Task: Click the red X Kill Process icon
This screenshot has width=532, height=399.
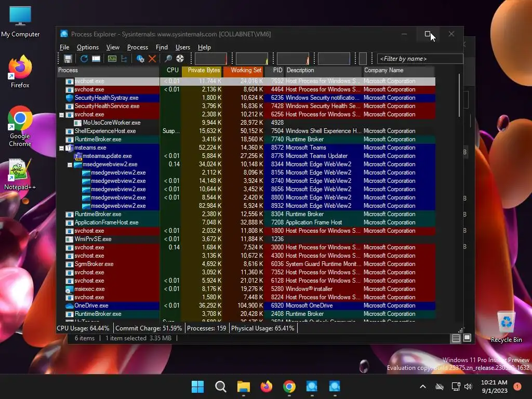Action: [152, 59]
